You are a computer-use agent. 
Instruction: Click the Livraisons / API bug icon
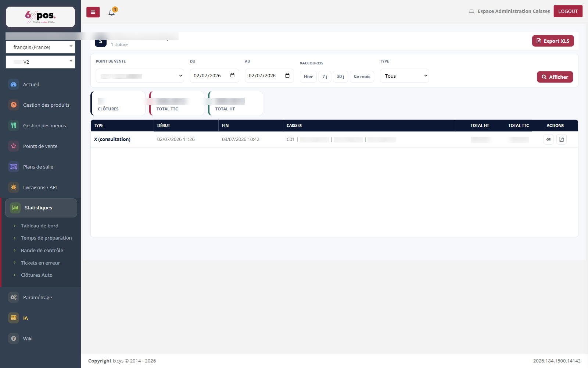[x=14, y=187]
